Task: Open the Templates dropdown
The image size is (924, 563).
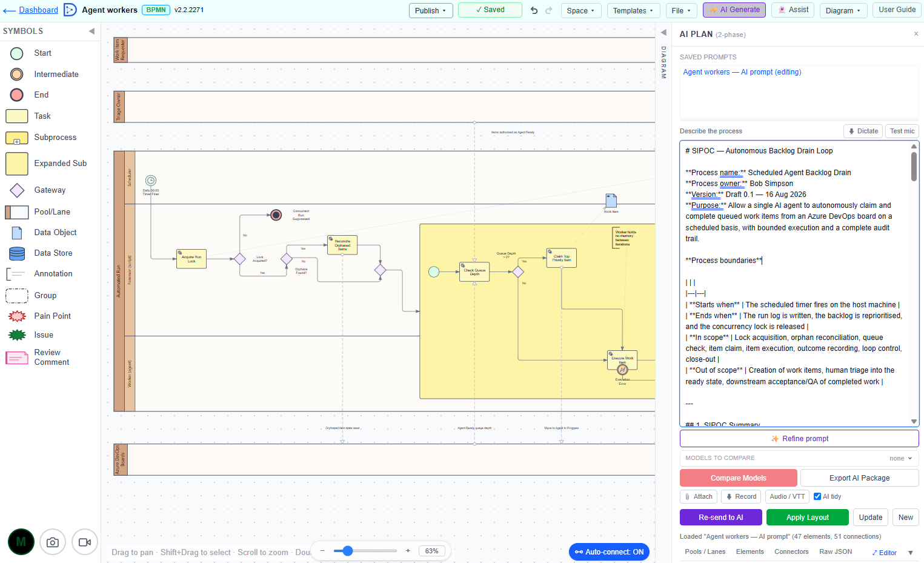Action: [633, 10]
